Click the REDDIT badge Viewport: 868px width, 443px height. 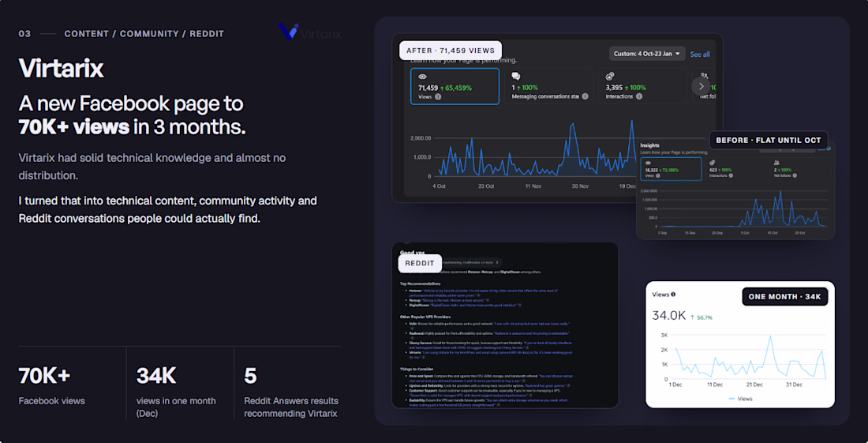pyautogui.click(x=420, y=263)
